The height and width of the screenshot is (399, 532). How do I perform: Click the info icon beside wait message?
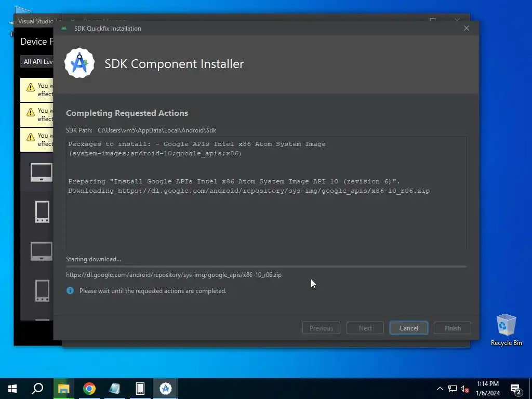pos(70,290)
